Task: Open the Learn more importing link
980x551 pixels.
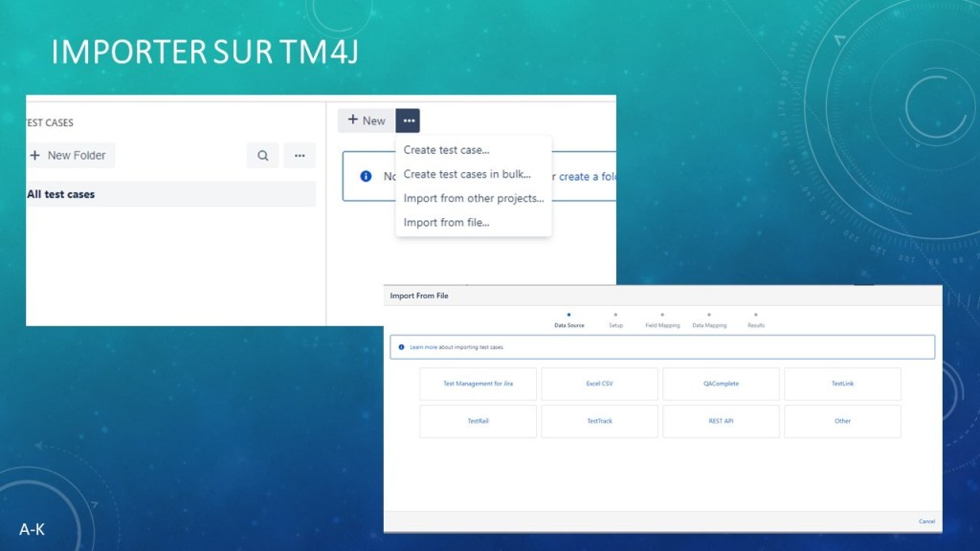Action: pos(457,347)
